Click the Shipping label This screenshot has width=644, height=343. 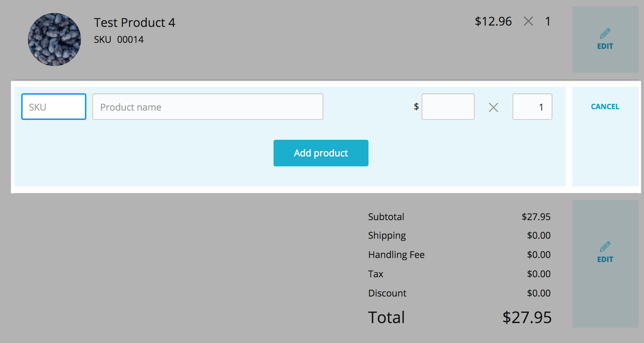click(x=387, y=235)
